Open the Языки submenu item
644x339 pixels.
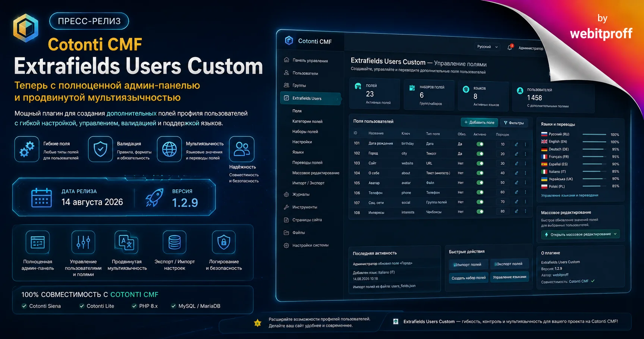coord(298,152)
